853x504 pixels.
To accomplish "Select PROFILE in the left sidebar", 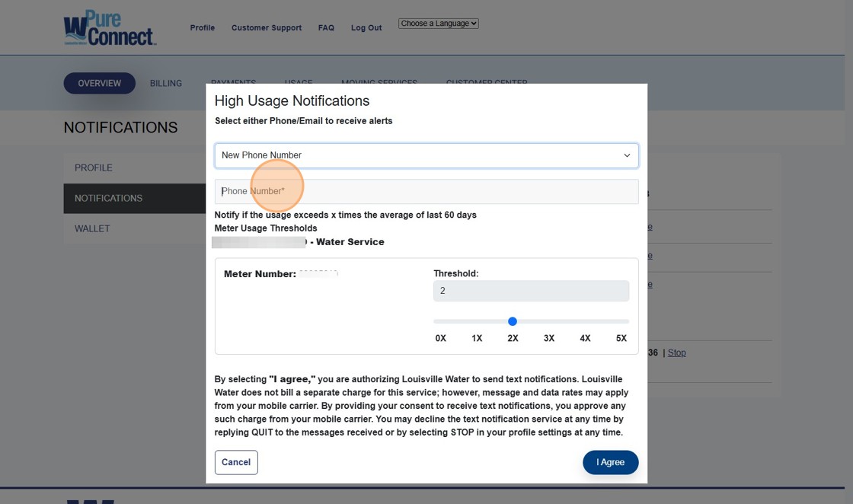I will point(94,167).
